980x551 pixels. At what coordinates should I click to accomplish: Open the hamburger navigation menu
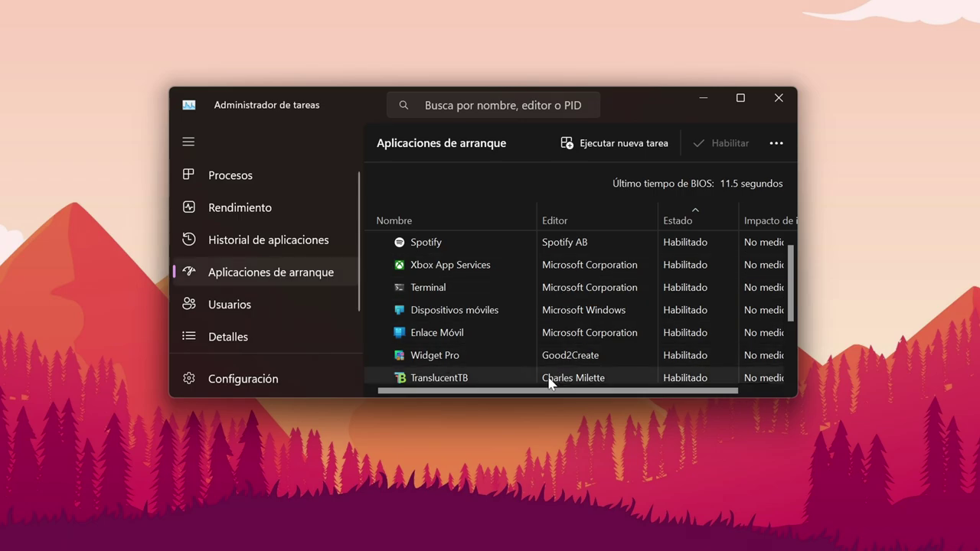tap(188, 142)
